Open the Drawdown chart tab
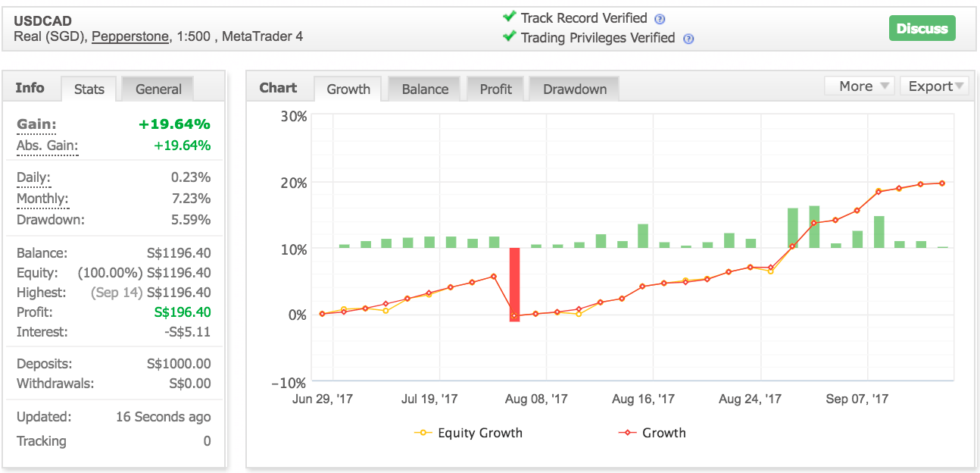Image resolution: width=980 pixels, height=473 pixels. [574, 89]
